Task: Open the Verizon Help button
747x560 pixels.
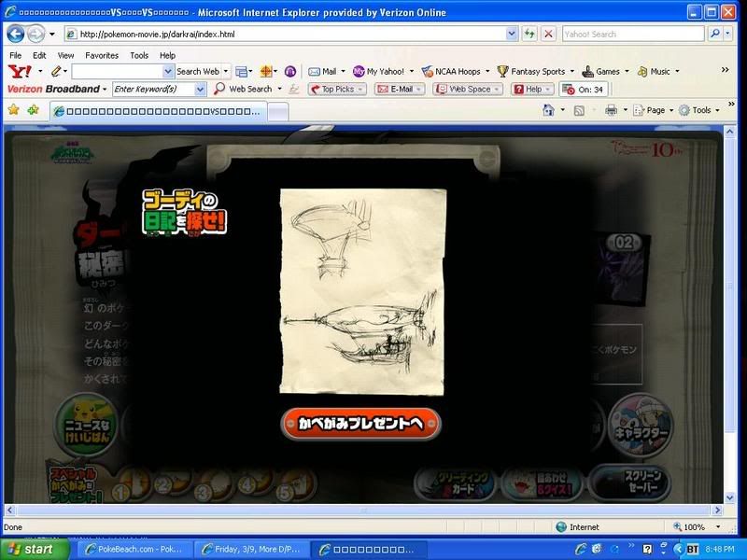Action: click(532, 89)
